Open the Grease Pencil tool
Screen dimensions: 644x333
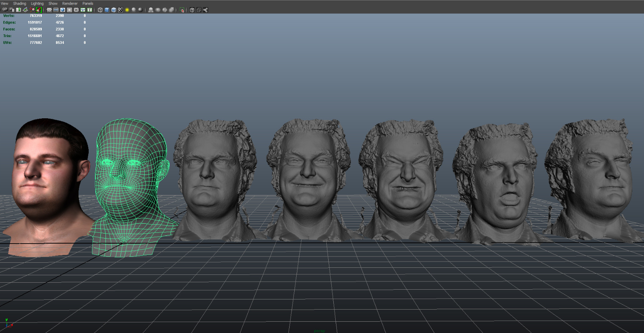pos(39,10)
